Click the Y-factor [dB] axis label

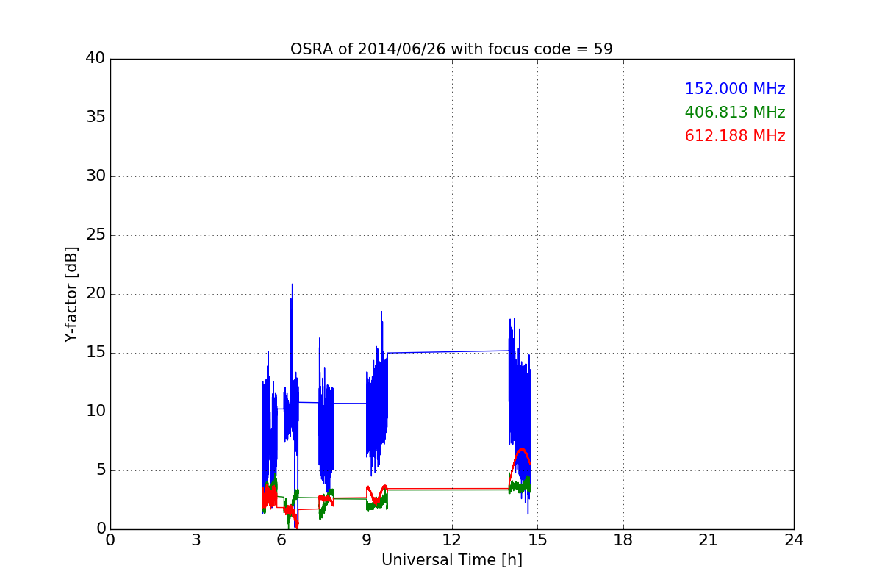coord(71,294)
